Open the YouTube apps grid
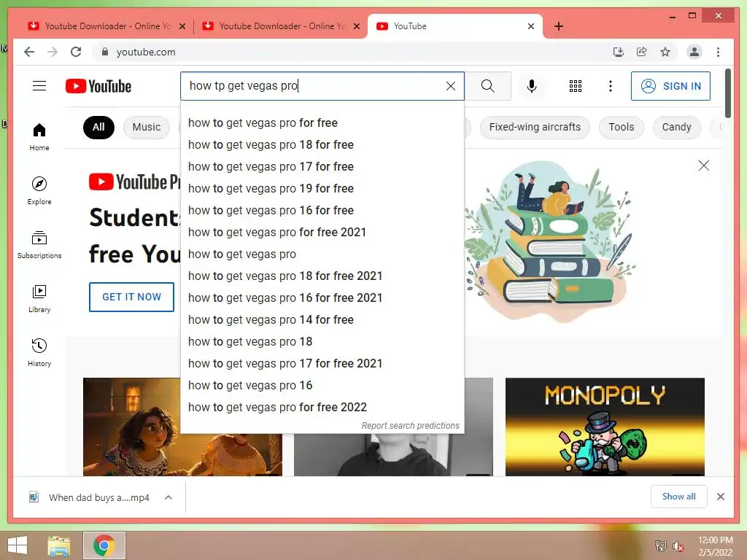This screenshot has width=747, height=560. [x=576, y=86]
